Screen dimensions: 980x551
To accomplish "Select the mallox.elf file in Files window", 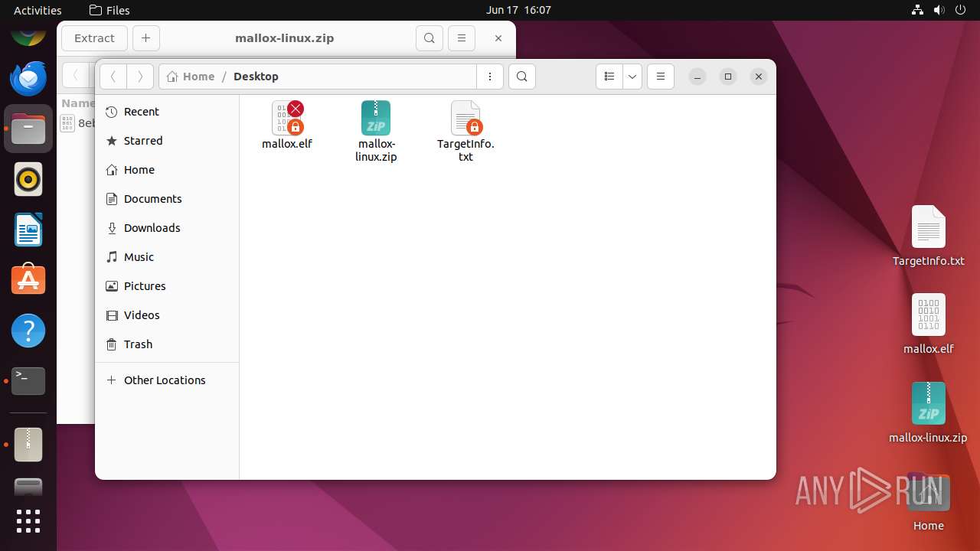I will (x=287, y=126).
